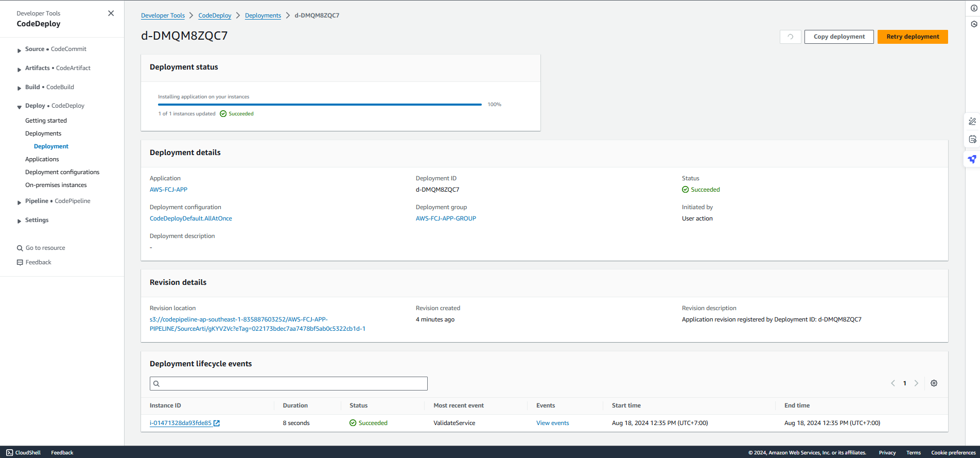Expand the Source CodeCommit section
Screen dimensions: 980x458
click(19, 50)
